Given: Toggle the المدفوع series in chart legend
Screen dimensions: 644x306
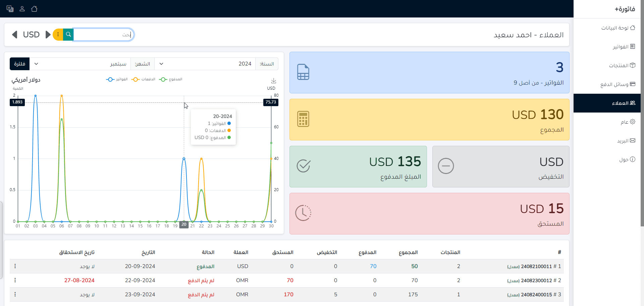Looking at the screenshot, I should (x=171, y=79).
